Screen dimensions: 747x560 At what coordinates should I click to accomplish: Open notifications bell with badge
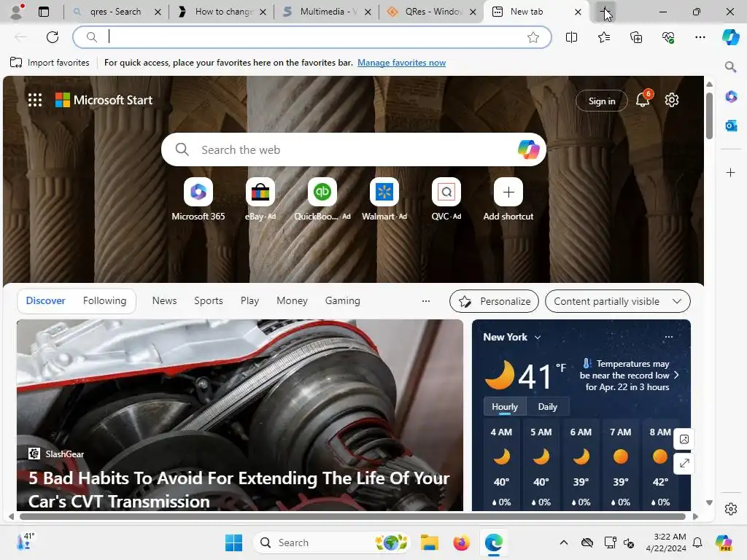(643, 99)
